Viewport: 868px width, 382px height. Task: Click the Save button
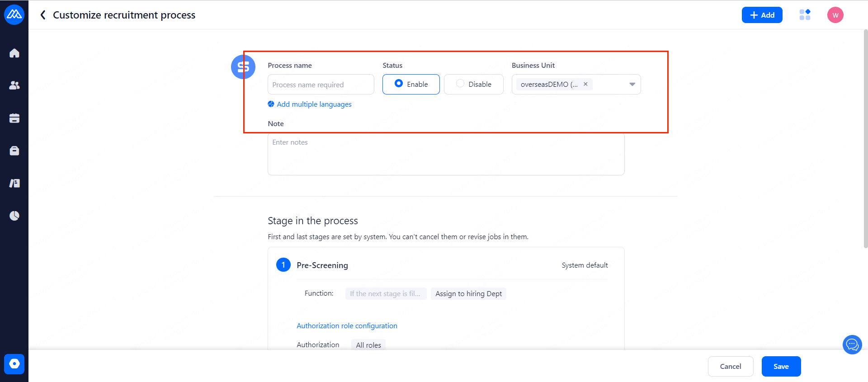point(781,366)
